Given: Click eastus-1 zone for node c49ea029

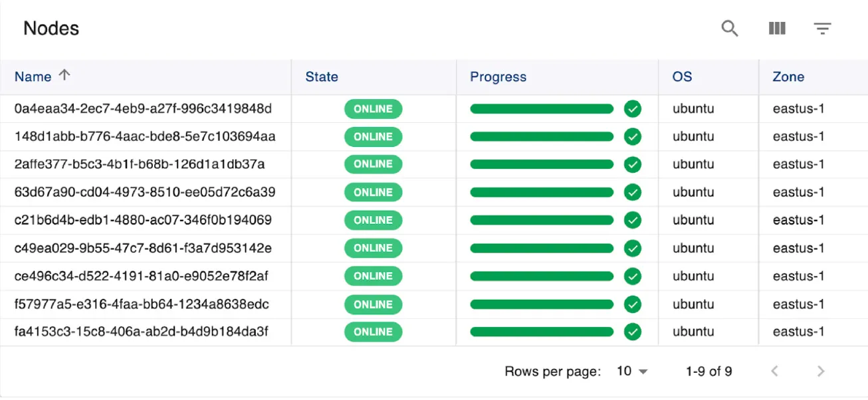Looking at the screenshot, I should [x=798, y=249].
